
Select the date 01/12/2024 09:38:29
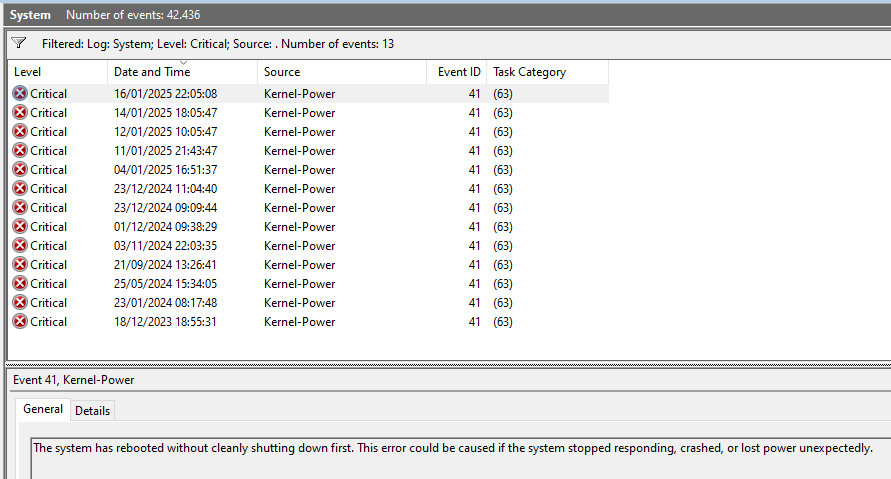click(165, 226)
